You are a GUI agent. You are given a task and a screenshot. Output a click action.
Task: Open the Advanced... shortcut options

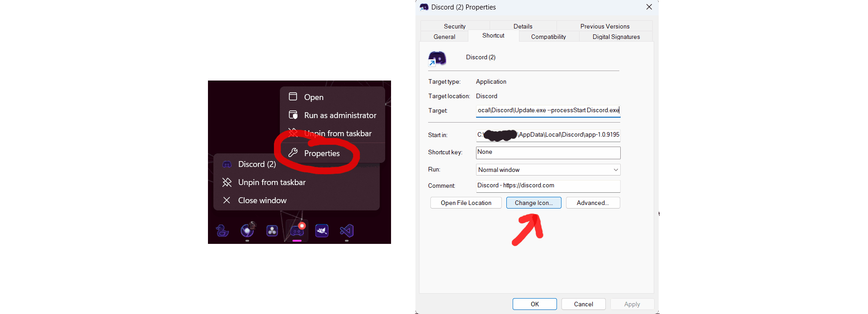pyautogui.click(x=592, y=203)
